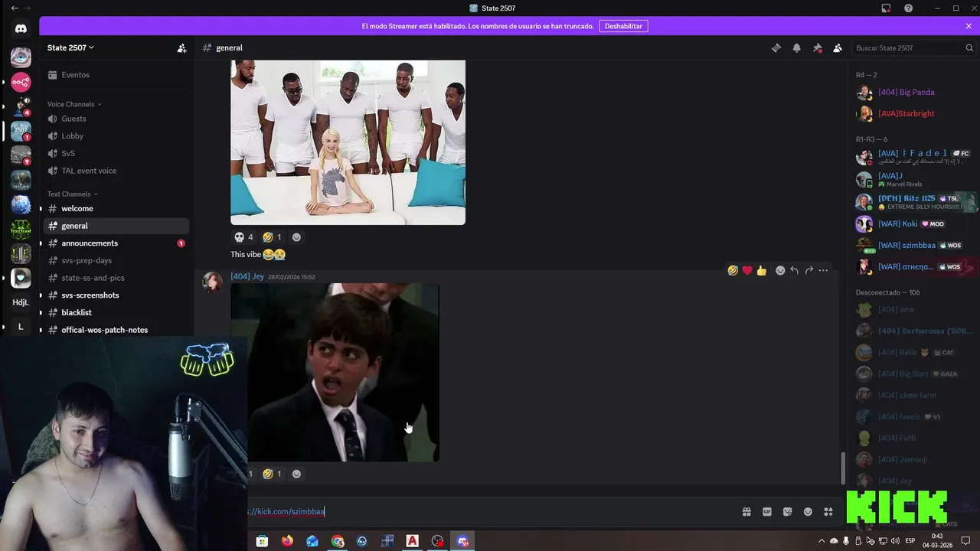Screen dimensions: 980x551
Task: Open the announcements channel
Action: click(x=116, y=243)
